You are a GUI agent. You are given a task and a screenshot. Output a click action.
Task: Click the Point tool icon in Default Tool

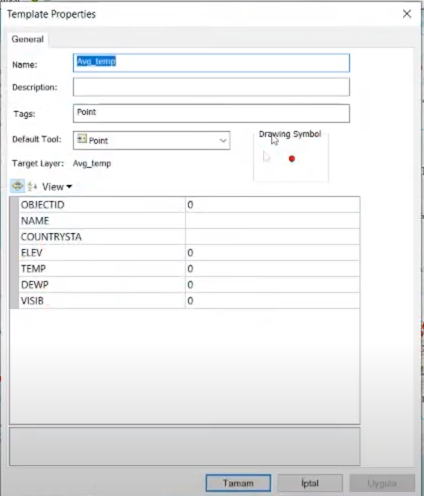82,139
